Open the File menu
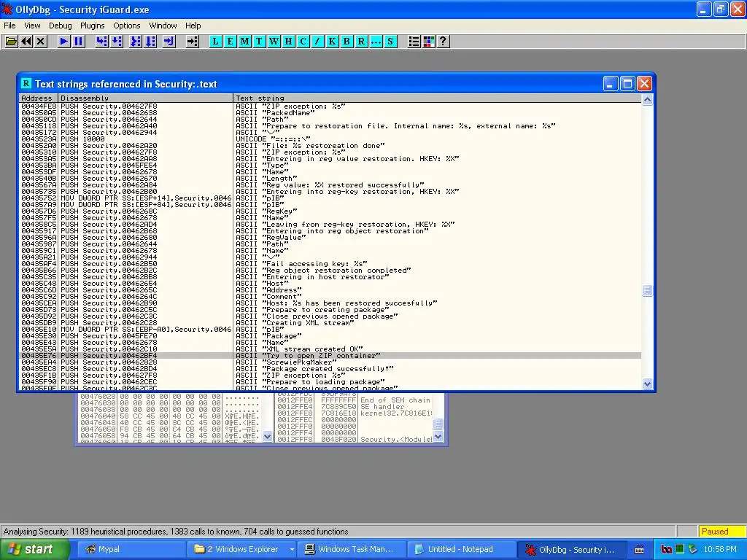Image resolution: width=747 pixels, height=560 pixels. [x=9, y=26]
